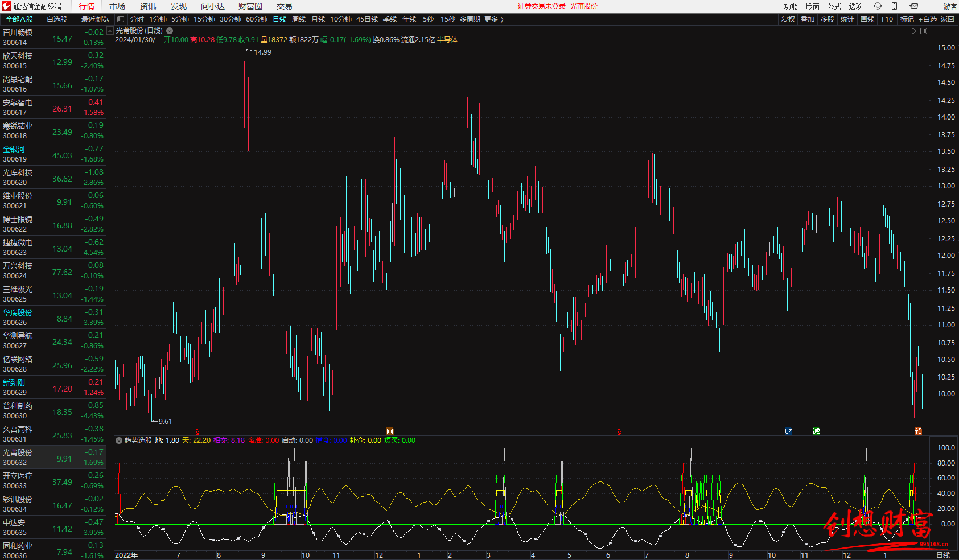Select 安靠智电 300617 in stock list
The height and width of the screenshot is (560, 959).
[53, 108]
